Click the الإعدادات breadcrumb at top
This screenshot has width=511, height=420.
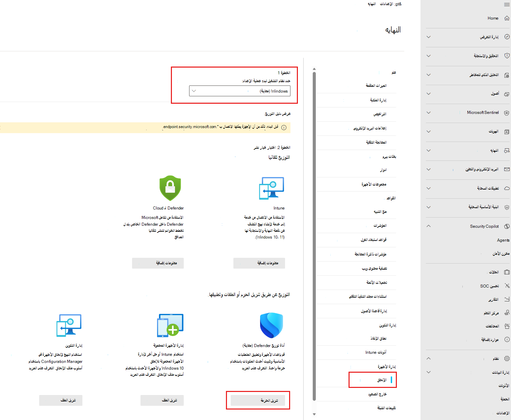386,4
